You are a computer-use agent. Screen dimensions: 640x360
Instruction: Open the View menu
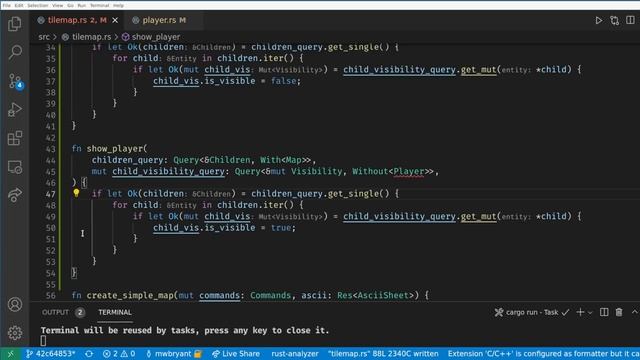coord(58,5)
